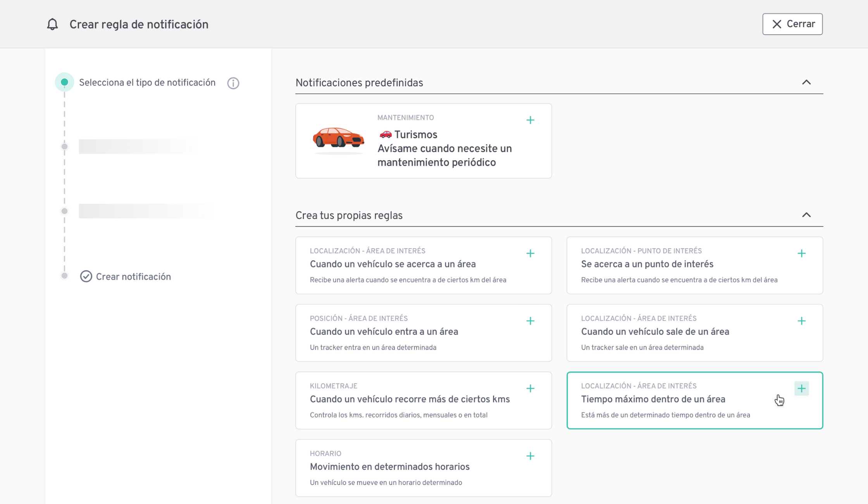Viewport: 868px width, 504px height.
Task: Collapse the Notificaciones predefinidas section
Action: click(806, 82)
